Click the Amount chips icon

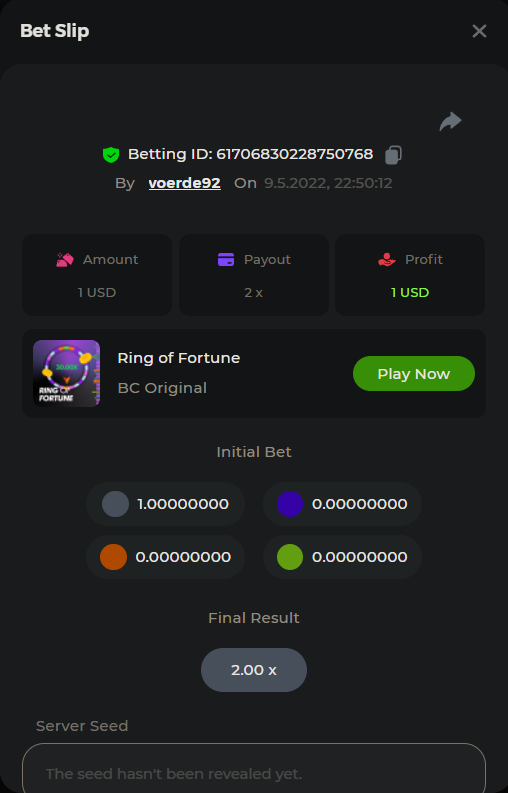(x=65, y=260)
